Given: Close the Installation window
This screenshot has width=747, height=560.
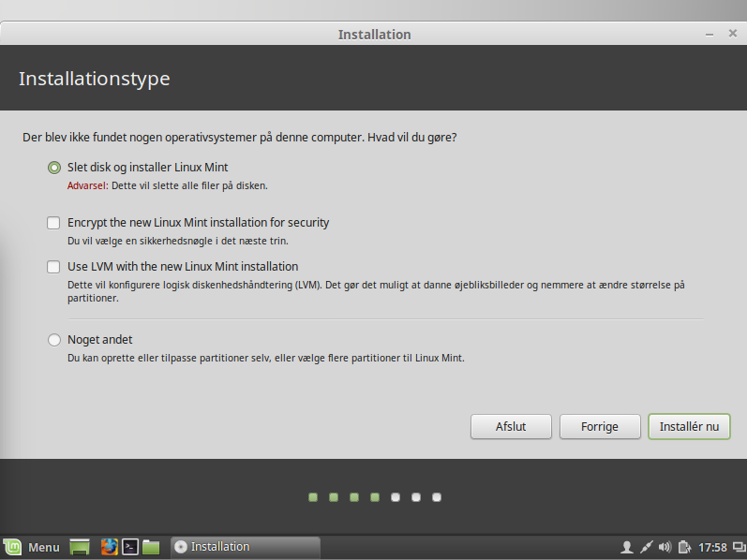Looking at the screenshot, I should 733,34.
